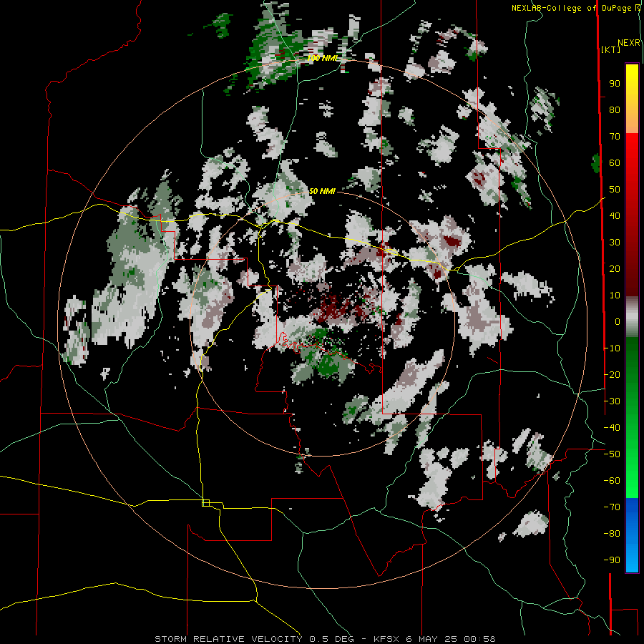Viewport: 644px width, 644px height.
Task: Click the -40 value on the velocity scale
Action: (x=612, y=428)
